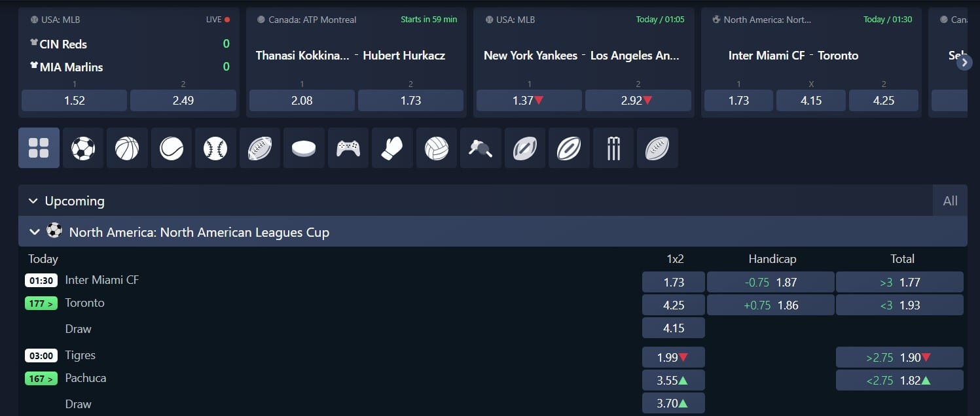Open the 177 more markets badge for Inter Miami
Screen dimensions: 980x416
(41, 303)
